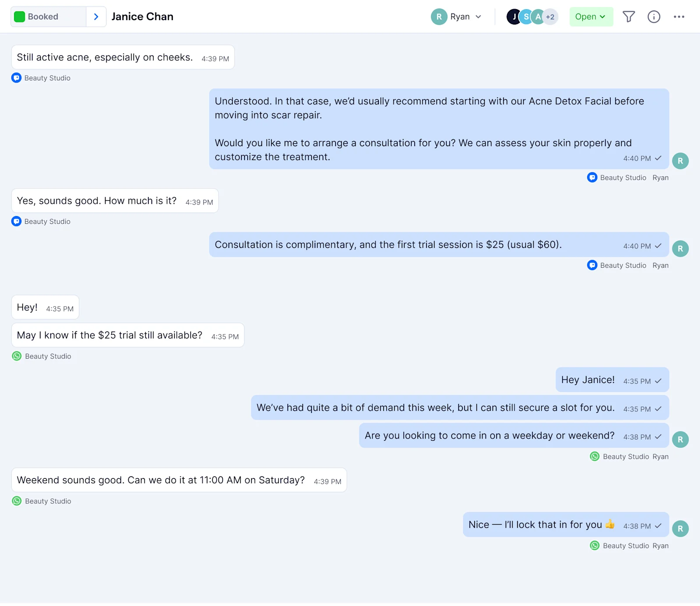Viewport: 700px width, 606px height.
Task: Click the Janice Chan contact name
Action: point(142,17)
